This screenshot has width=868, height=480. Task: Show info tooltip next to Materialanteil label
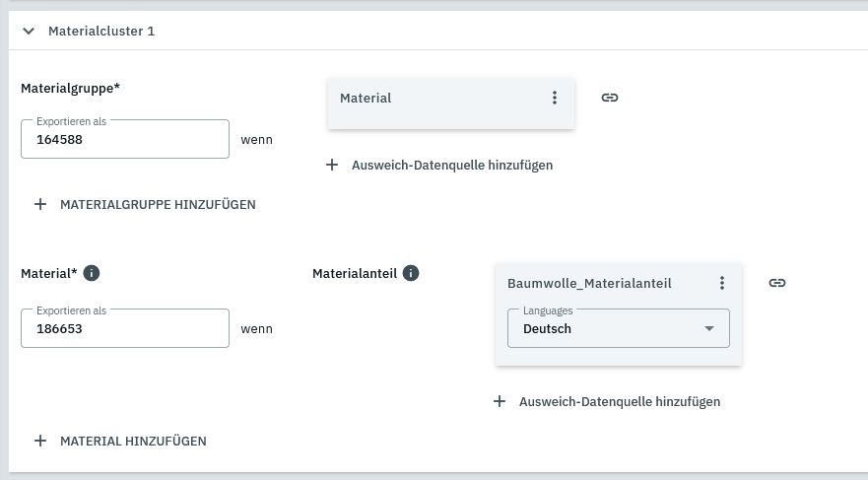(411, 273)
